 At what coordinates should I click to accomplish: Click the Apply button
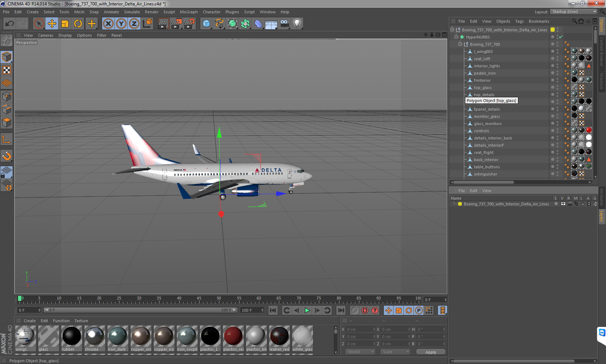click(431, 352)
